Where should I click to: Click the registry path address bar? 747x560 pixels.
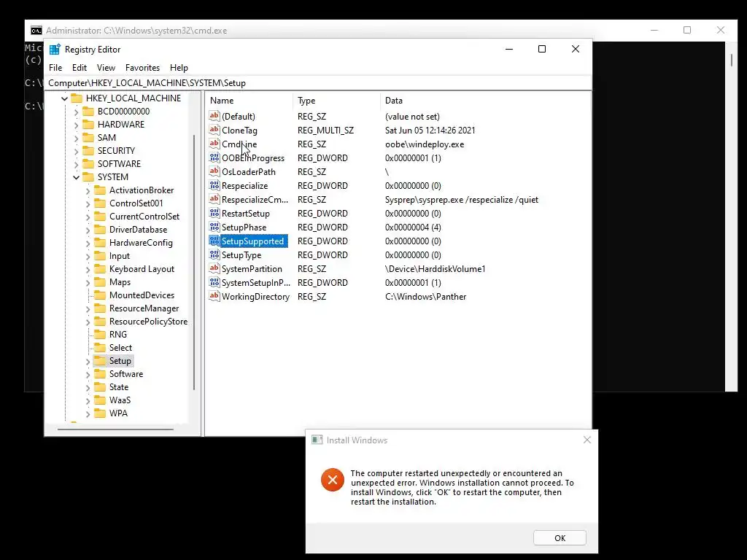pyautogui.click(x=318, y=83)
